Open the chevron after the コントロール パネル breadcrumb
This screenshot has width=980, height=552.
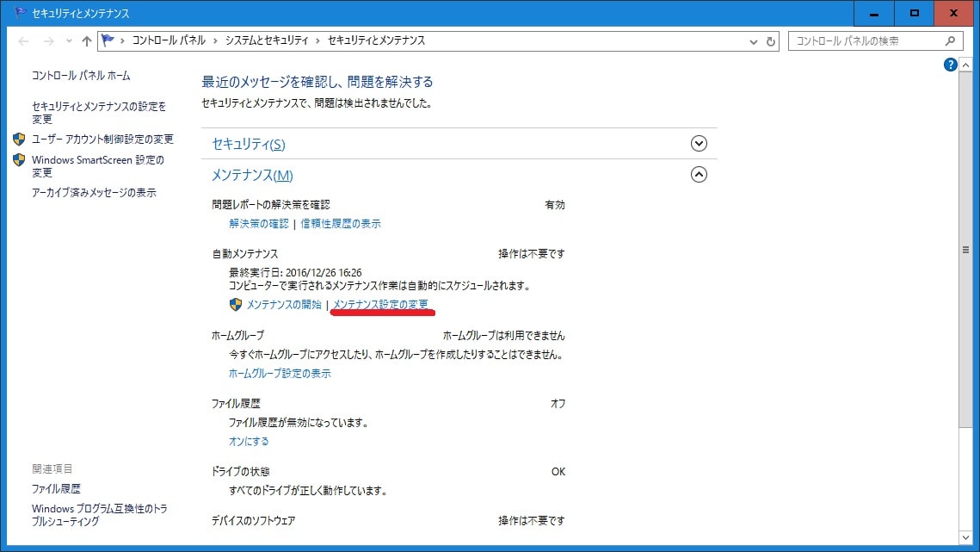click(215, 40)
